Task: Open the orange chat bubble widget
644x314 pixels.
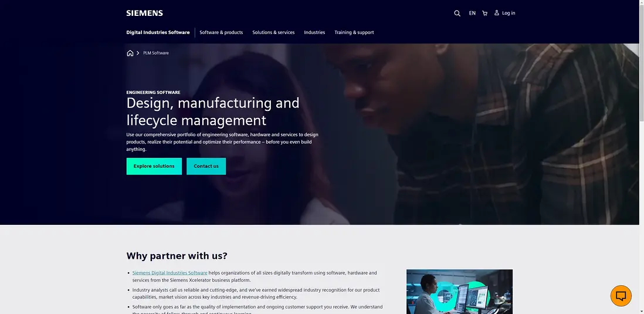Action: 621,296
